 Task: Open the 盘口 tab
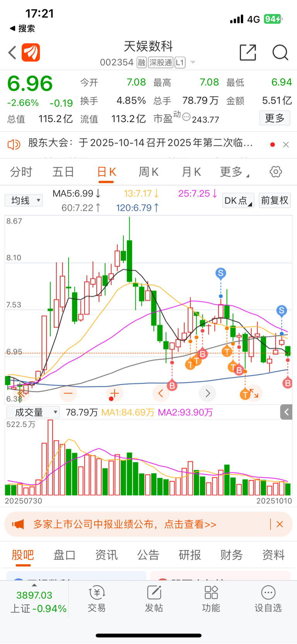[64, 555]
